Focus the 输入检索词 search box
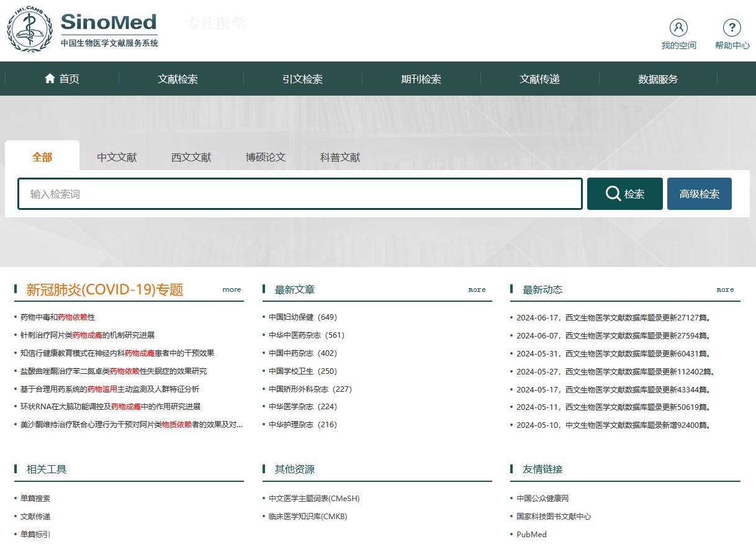The height and width of the screenshot is (544, 756). 300,194
